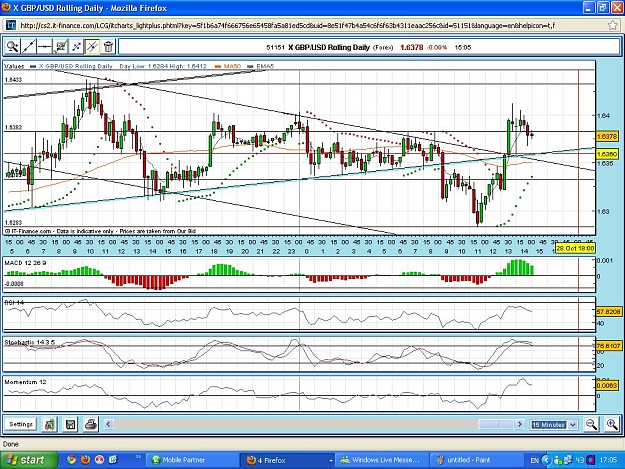Switch to Mobile Partner taskbar button
The width and height of the screenshot is (625, 469).
pos(192,460)
